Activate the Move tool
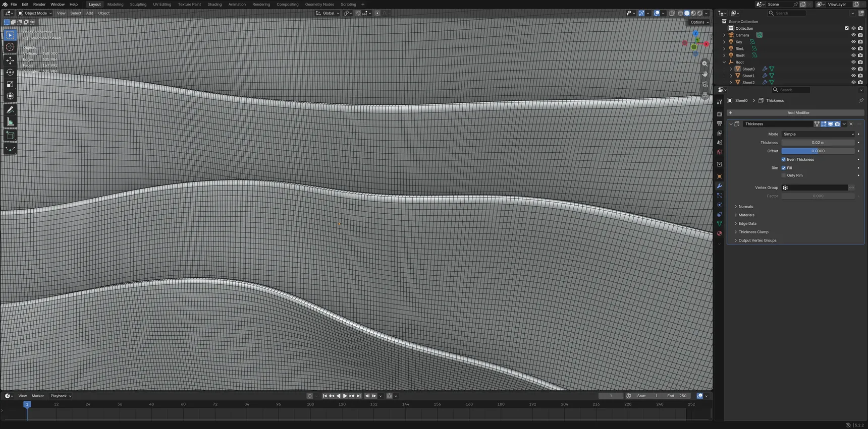Viewport: 868px width, 429px height. (10, 60)
